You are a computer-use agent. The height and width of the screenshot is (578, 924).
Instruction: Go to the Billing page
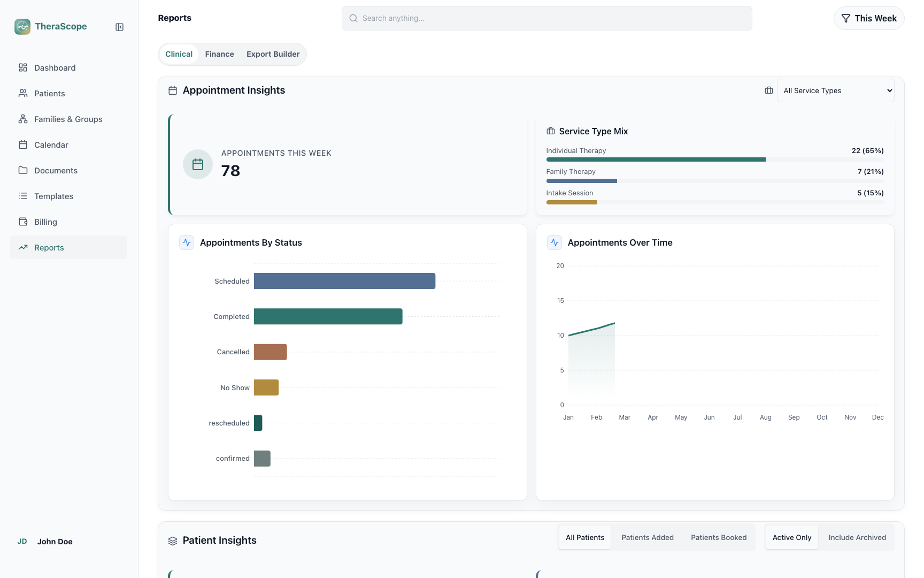[x=68, y=222]
